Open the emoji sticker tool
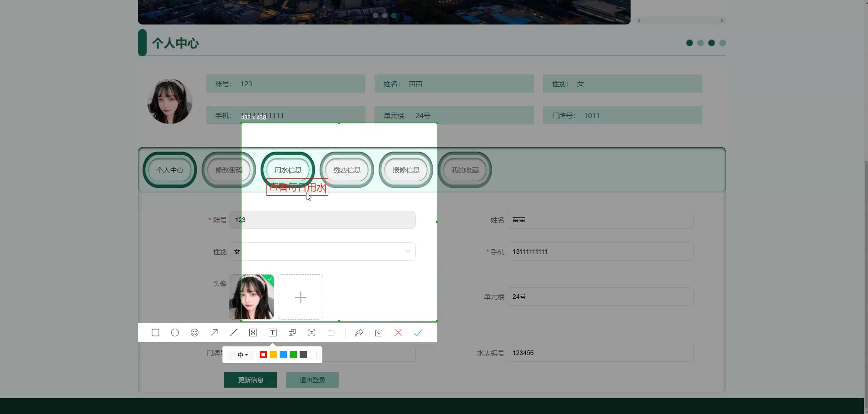 pyautogui.click(x=194, y=333)
